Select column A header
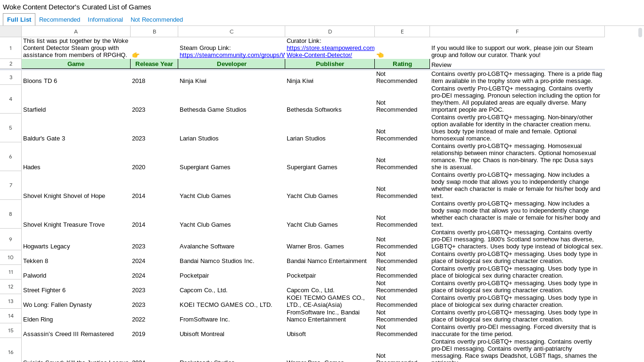This screenshot has height=362, width=644. click(x=76, y=32)
